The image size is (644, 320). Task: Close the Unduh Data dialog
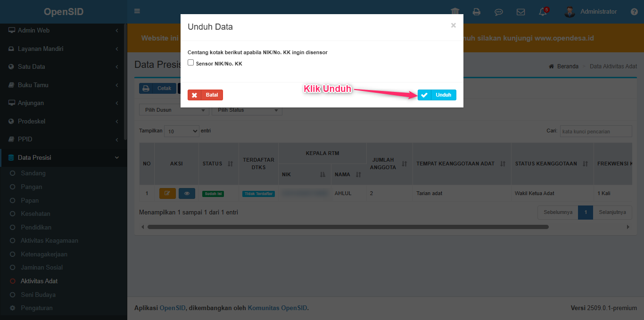[x=453, y=25]
